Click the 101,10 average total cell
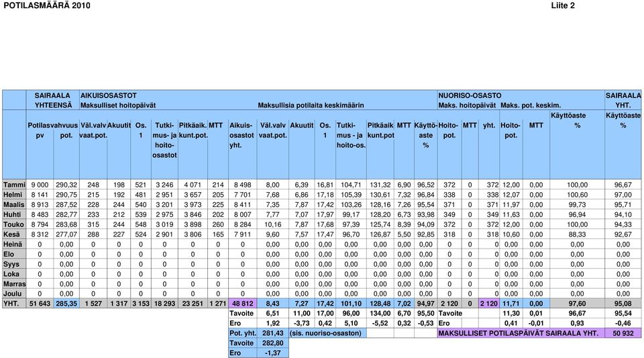This screenshot has width=644, height=358. click(351, 304)
